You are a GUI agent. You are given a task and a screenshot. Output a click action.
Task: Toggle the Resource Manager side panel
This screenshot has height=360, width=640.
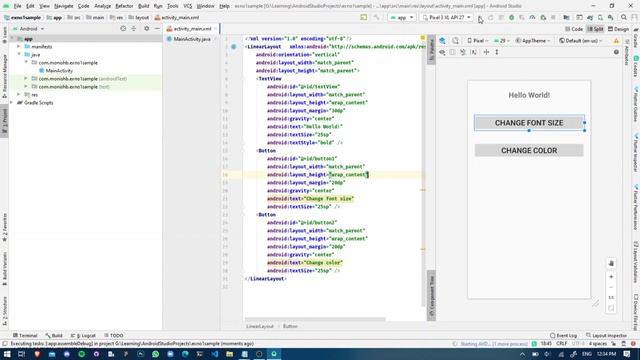(x=4, y=76)
